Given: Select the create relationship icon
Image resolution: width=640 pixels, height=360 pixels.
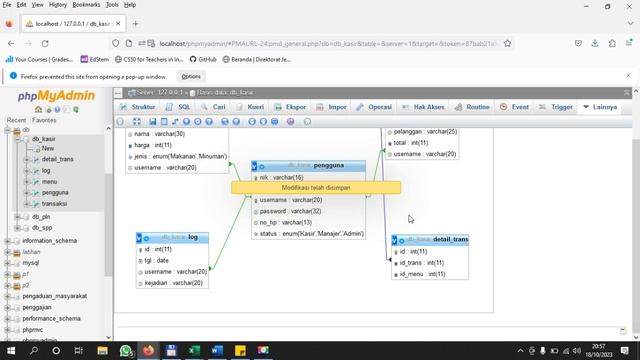Looking at the screenshot, I should click(175, 122).
